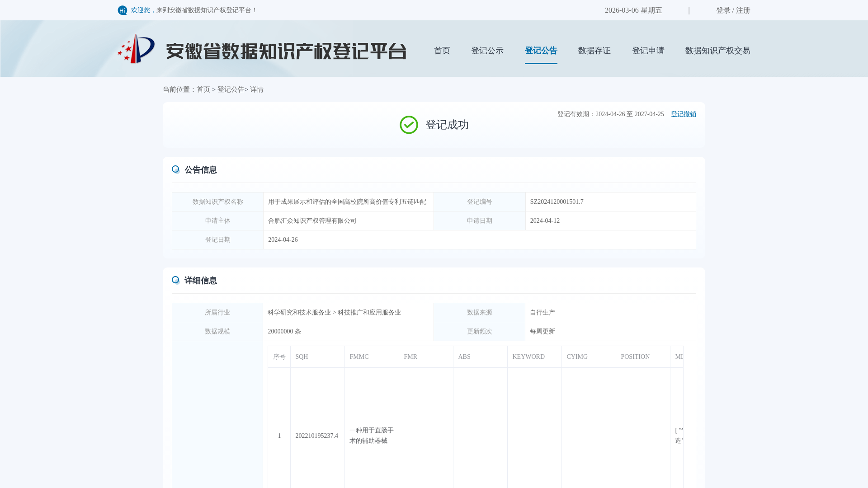
Task: Click the FMMC column header
Action: tap(372, 357)
